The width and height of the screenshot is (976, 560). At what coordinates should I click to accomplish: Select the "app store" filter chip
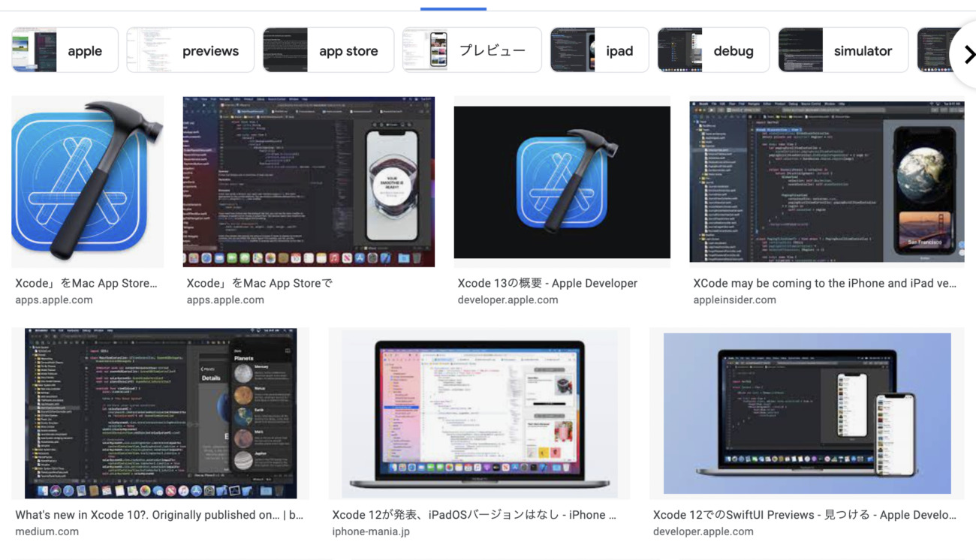328,50
